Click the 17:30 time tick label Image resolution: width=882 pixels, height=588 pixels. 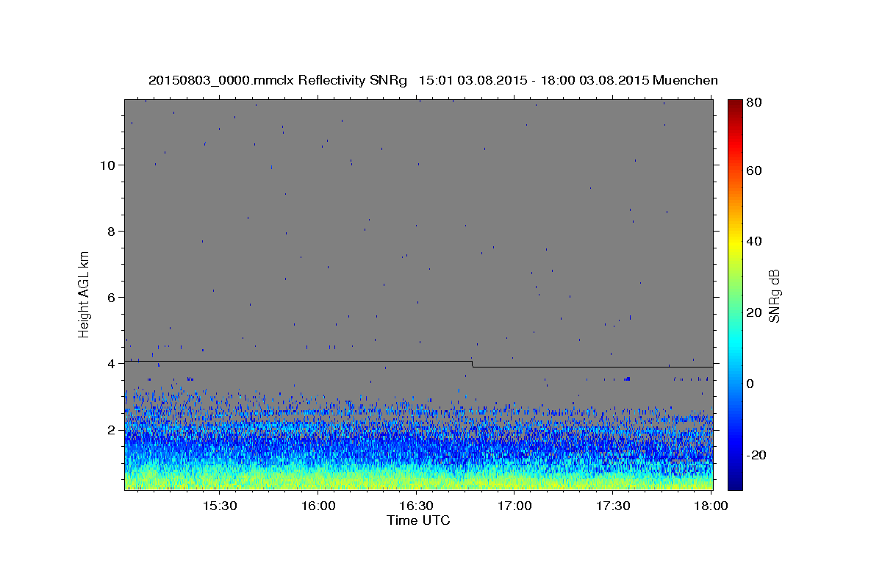click(x=613, y=506)
